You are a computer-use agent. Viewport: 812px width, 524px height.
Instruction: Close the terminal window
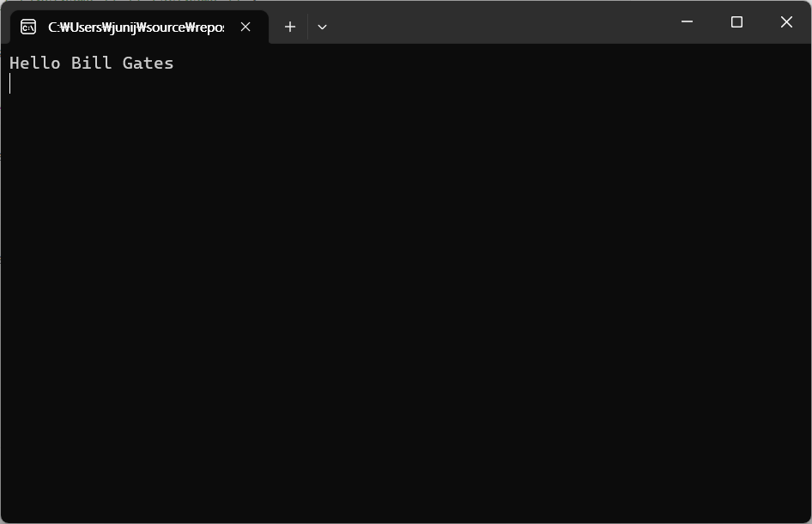click(786, 21)
